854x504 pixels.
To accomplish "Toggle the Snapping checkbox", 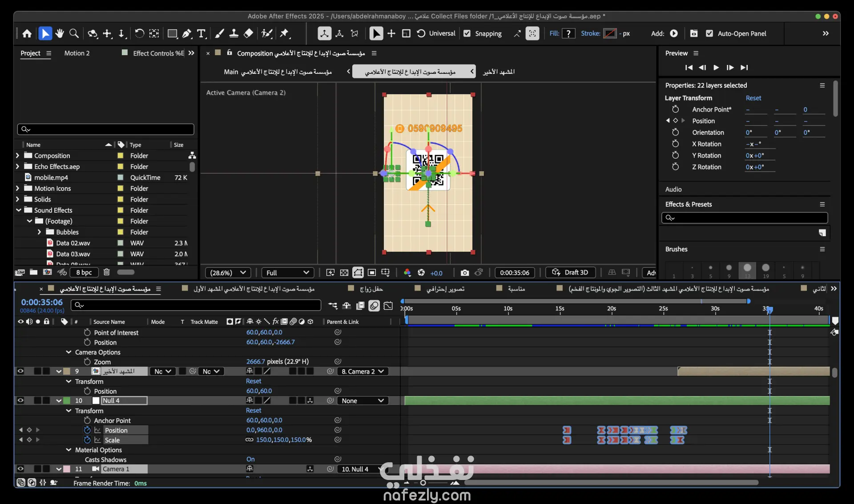I will [x=467, y=33].
